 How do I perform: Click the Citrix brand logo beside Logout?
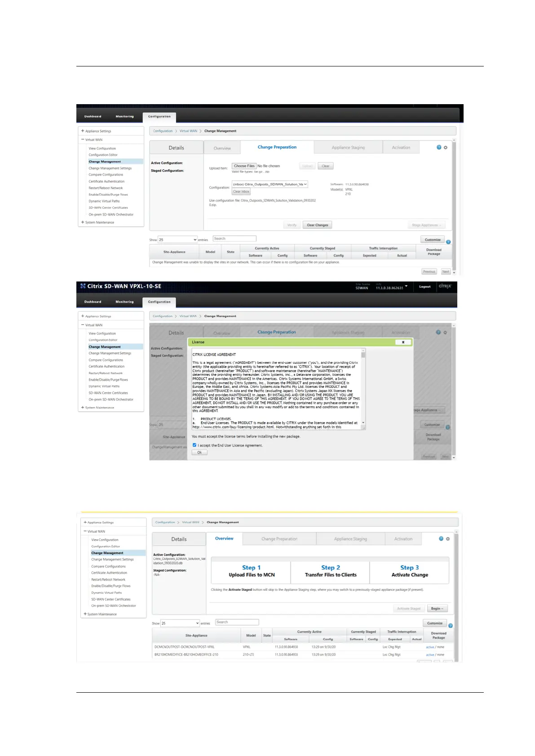[445, 286]
